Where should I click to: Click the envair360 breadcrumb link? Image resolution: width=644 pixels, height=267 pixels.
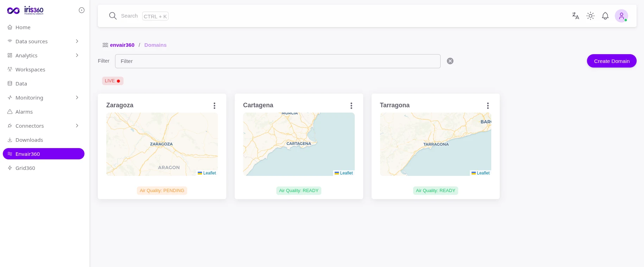click(x=122, y=45)
